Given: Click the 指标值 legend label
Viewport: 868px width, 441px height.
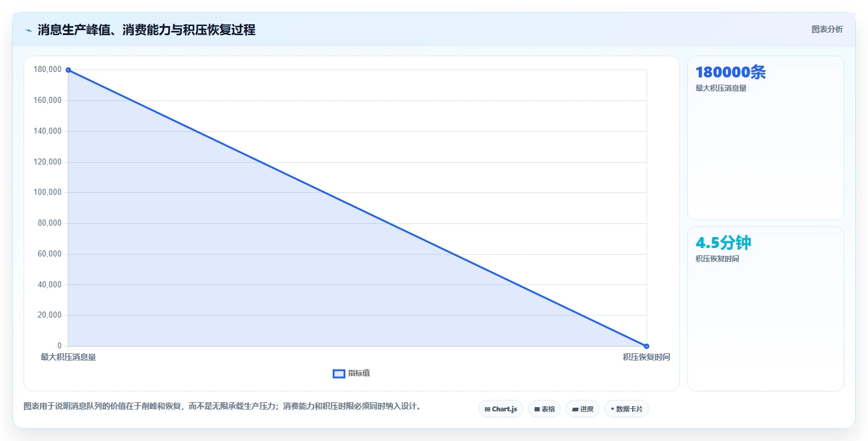Looking at the screenshot, I should (x=359, y=373).
